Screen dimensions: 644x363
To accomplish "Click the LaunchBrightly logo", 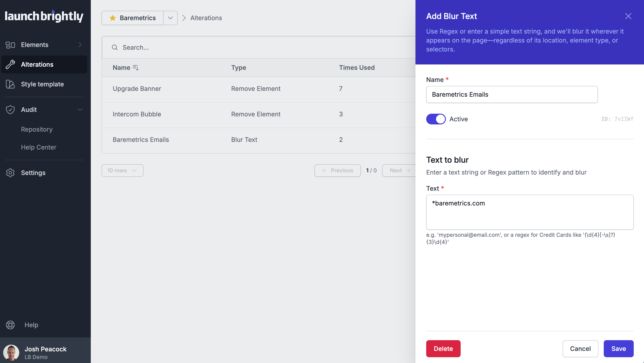I will click(x=44, y=16).
